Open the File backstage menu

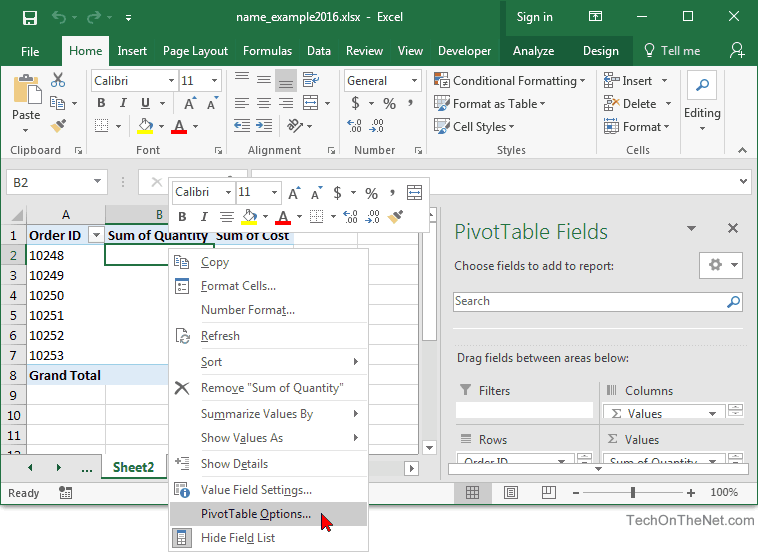30,51
